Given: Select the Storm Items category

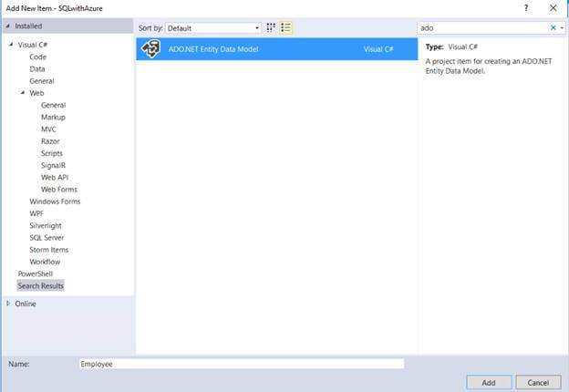Looking at the screenshot, I should tap(49, 250).
